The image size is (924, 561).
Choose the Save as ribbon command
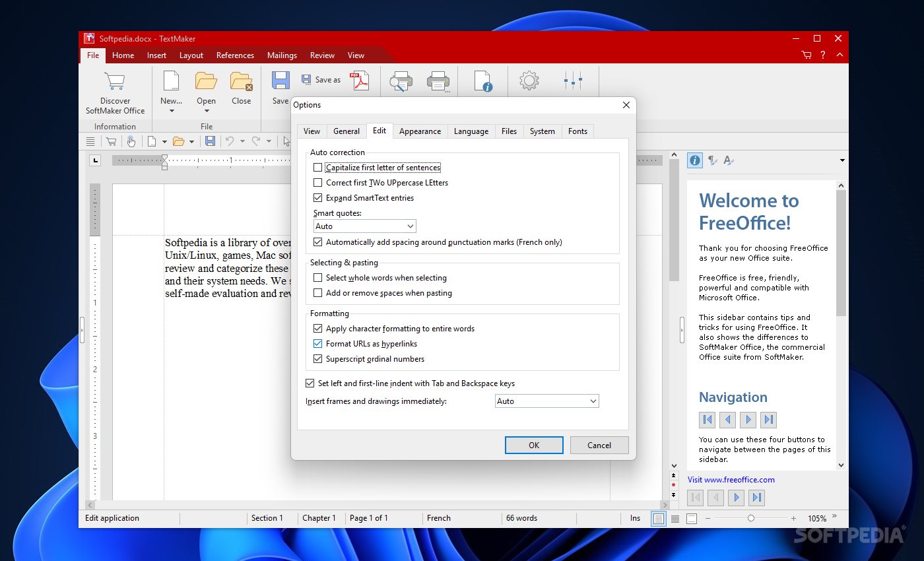point(321,80)
